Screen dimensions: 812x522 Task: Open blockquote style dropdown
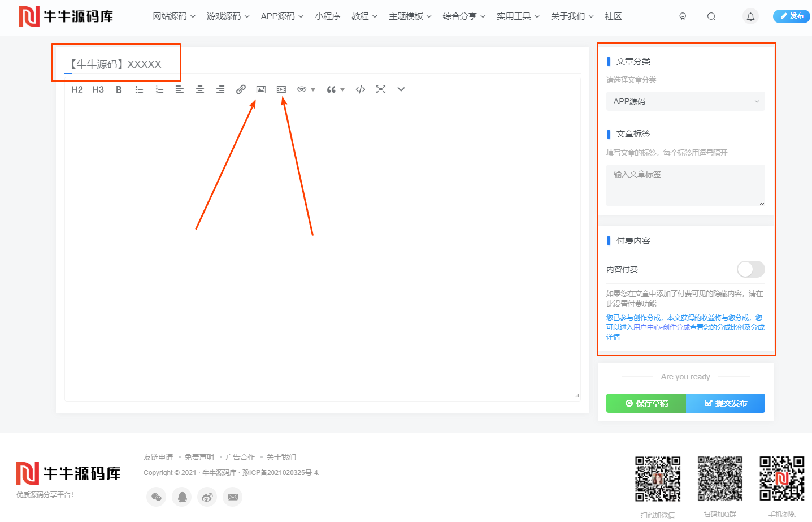(x=335, y=89)
